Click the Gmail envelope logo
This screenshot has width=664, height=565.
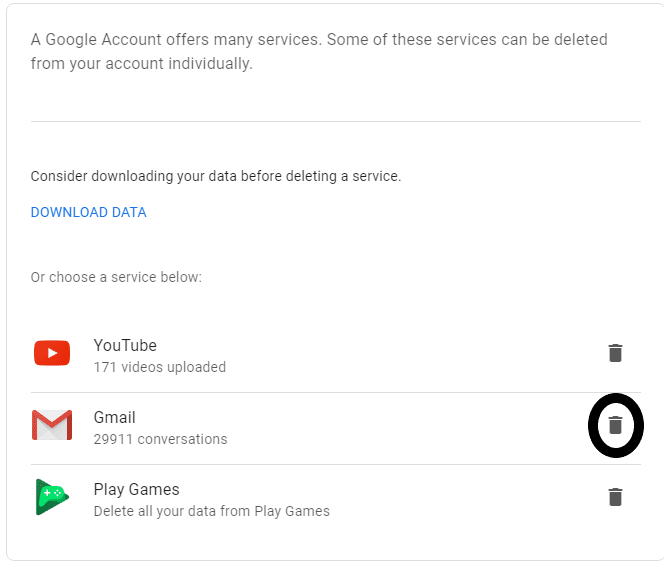click(52, 425)
